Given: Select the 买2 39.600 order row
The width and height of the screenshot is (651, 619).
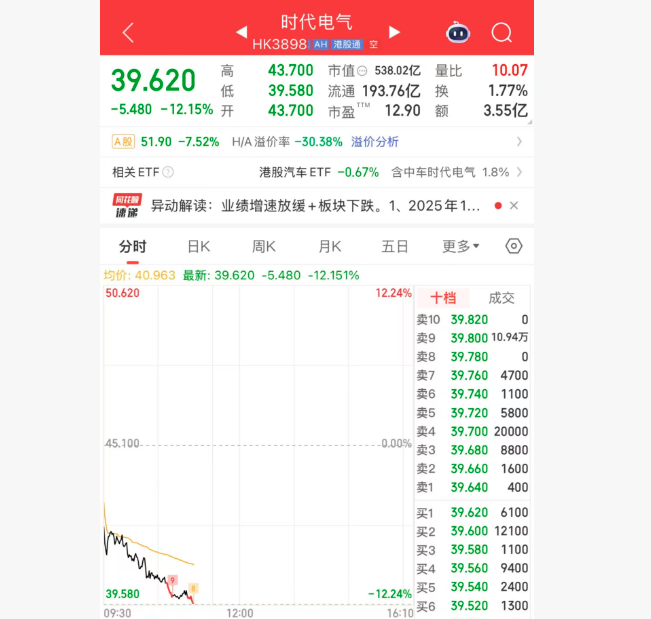Looking at the screenshot, I should coord(472,531).
